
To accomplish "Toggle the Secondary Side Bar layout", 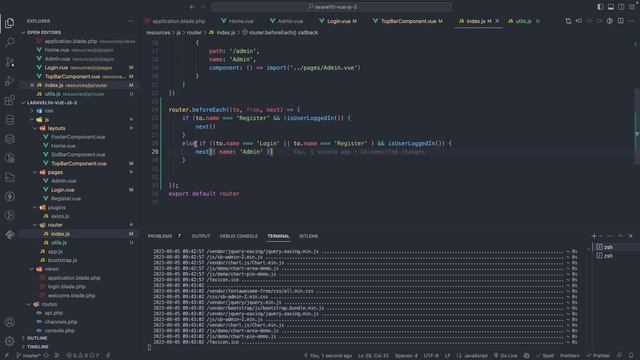I will [x=621, y=7].
